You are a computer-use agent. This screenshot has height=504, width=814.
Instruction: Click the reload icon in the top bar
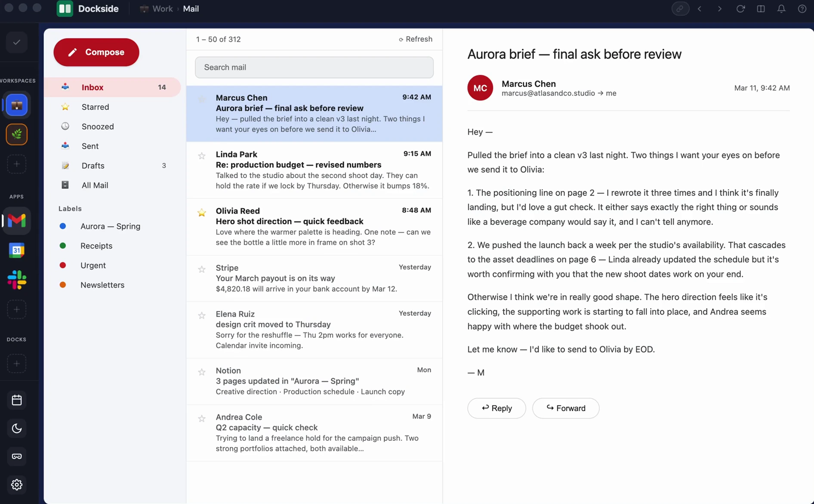(x=740, y=9)
